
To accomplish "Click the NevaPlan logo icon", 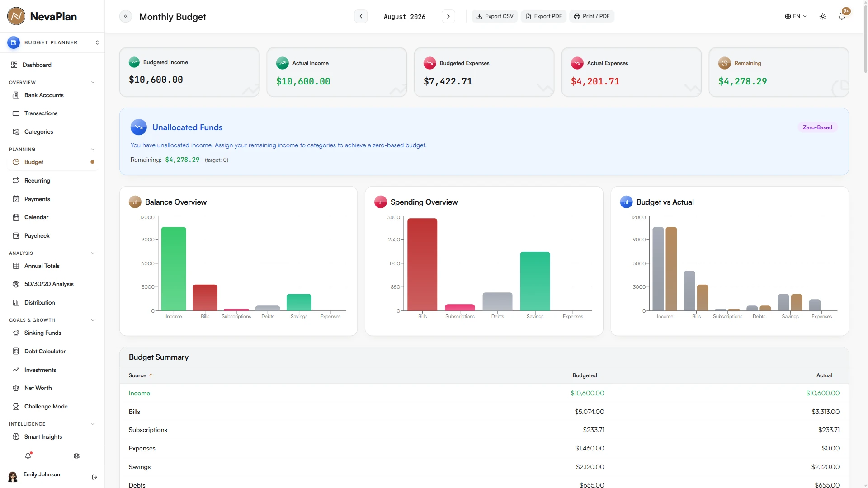I will (x=16, y=16).
